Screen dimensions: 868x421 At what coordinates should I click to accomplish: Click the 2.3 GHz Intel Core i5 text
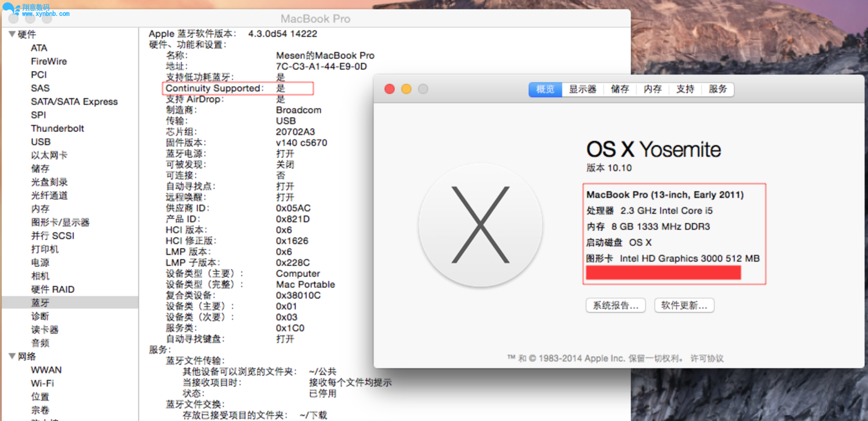point(666,210)
